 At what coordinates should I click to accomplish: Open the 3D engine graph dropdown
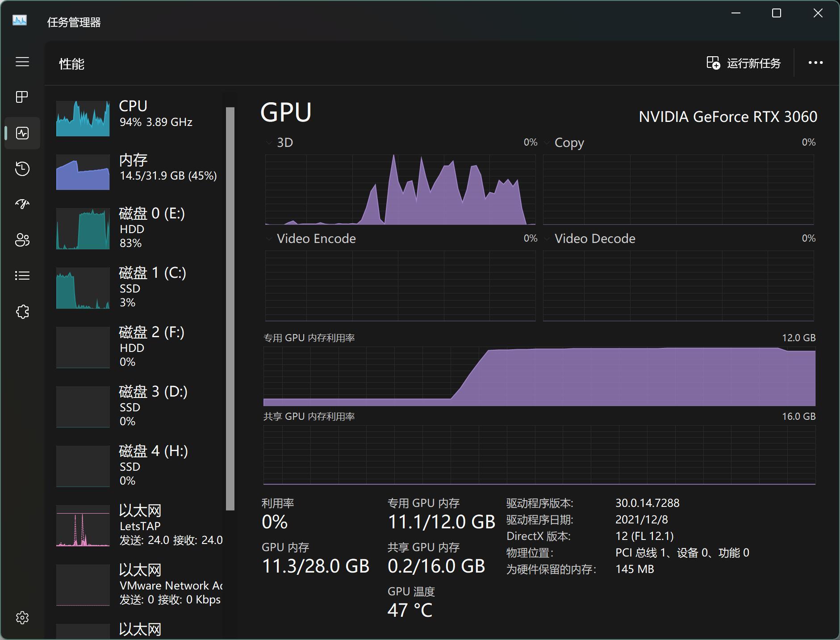pos(269,143)
